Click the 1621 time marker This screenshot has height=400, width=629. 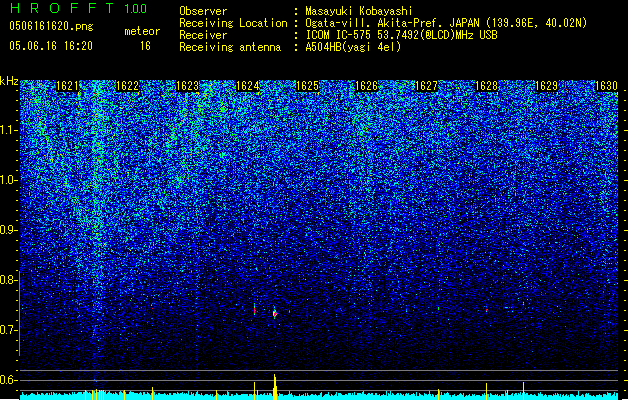click(67, 86)
